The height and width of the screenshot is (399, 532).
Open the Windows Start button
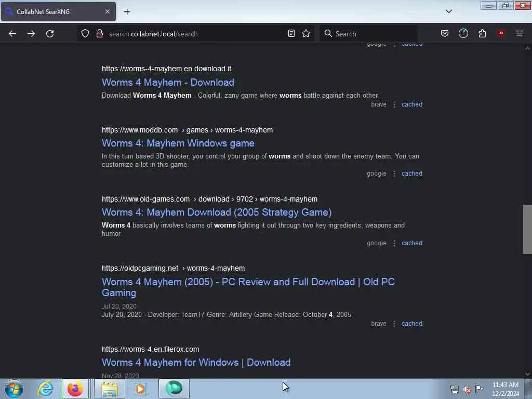tap(14, 389)
